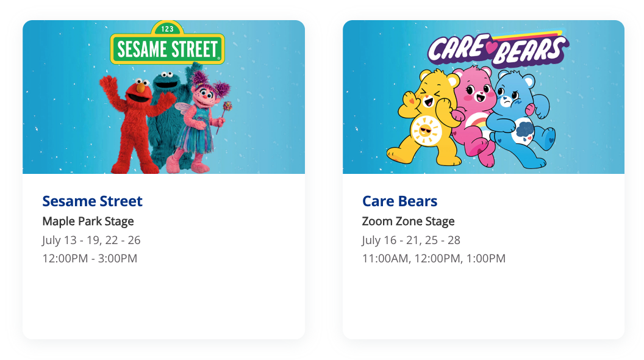The image size is (644, 360).
Task: Click the 12:00PM - 3:00PM showtime
Action: pos(90,258)
